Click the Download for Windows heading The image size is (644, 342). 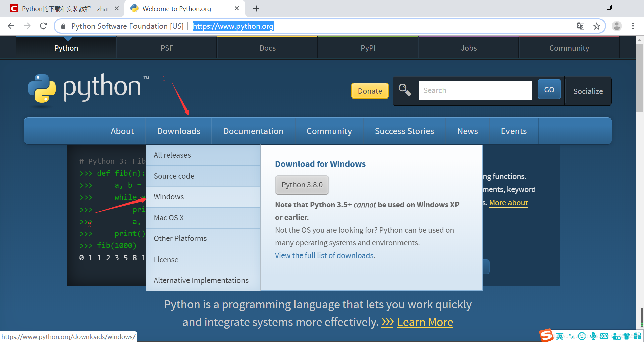320,164
